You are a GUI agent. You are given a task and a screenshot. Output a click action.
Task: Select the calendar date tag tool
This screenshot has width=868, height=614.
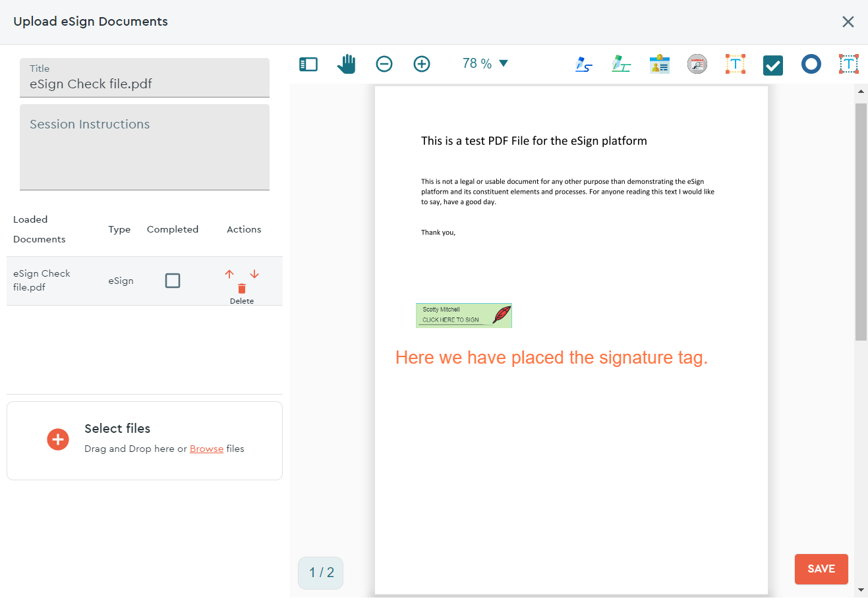[697, 64]
